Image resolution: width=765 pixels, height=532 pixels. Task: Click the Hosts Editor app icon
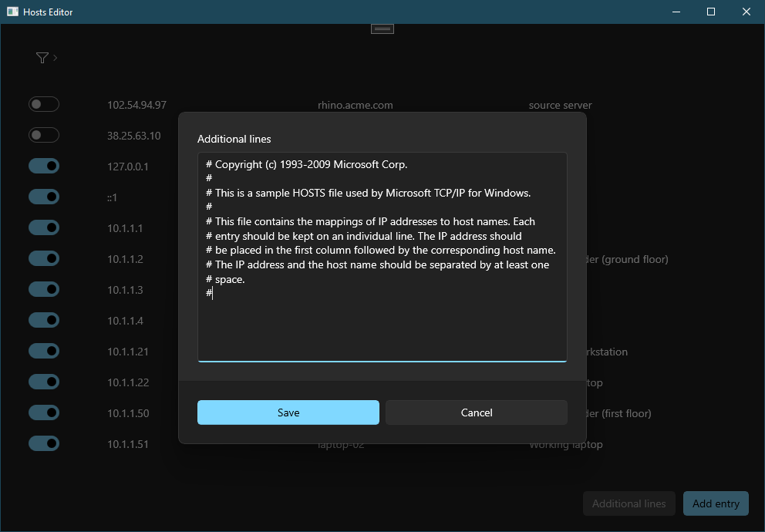click(x=12, y=12)
